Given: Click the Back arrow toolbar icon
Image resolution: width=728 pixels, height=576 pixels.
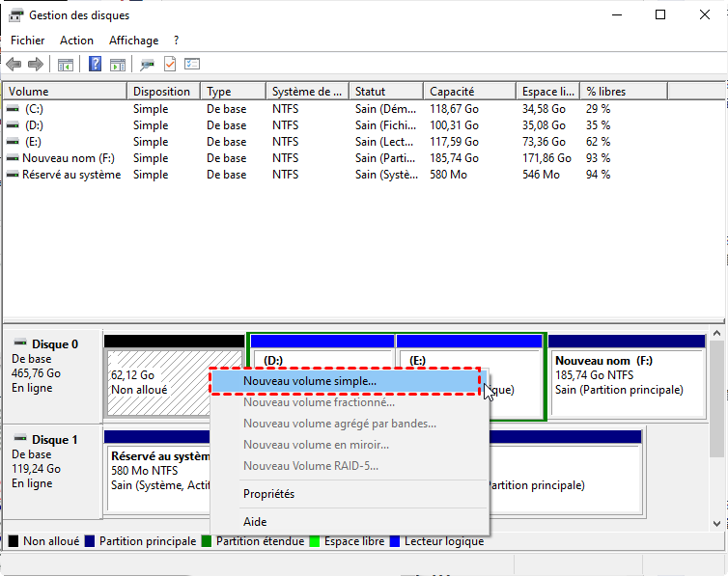Looking at the screenshot, I should pos(14,64).
